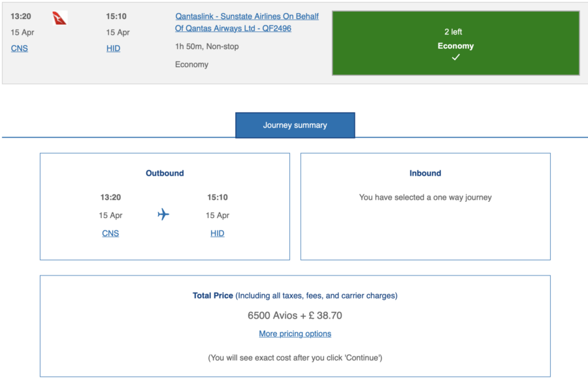Screen dimensions: 588x378
Task: Expand More pricing options
Action: pos(295,334)
